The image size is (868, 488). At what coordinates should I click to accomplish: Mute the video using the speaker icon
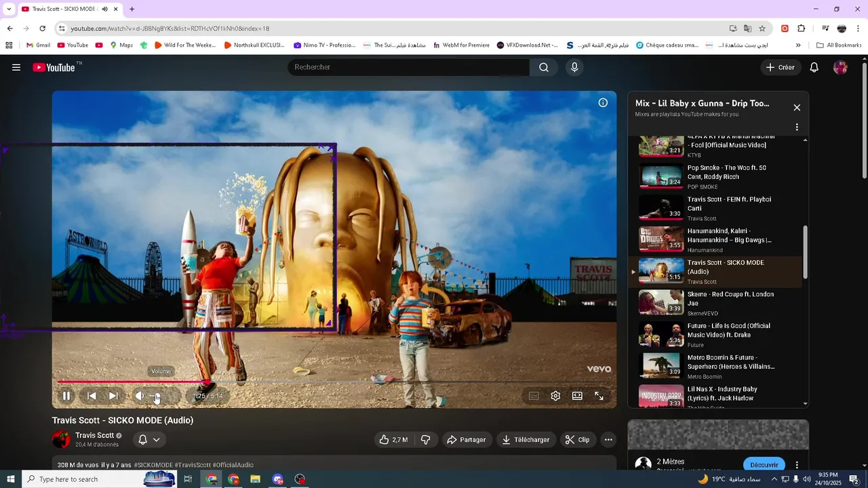(x=140, y=396)
